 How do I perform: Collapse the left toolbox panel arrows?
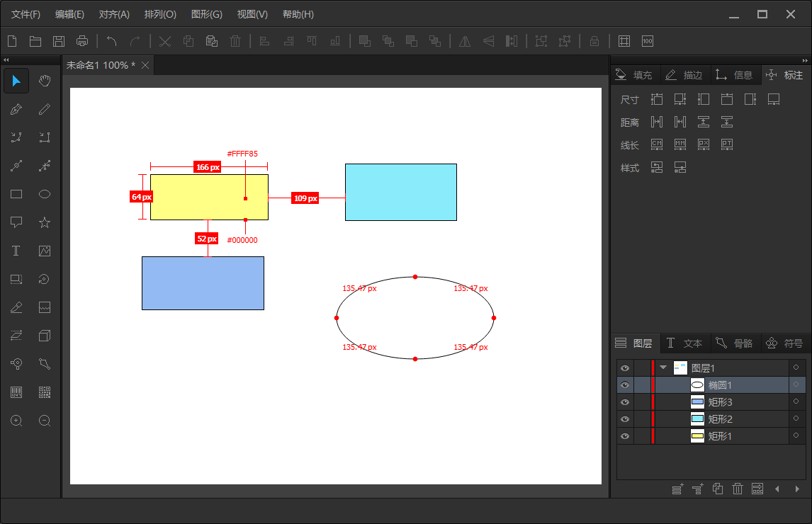click(x=6, y=60)
